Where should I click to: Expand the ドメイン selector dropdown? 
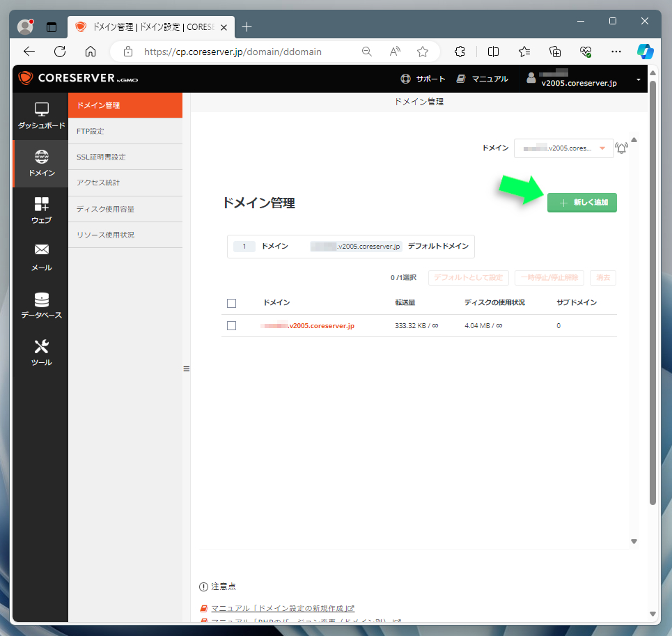pos(563,148)
